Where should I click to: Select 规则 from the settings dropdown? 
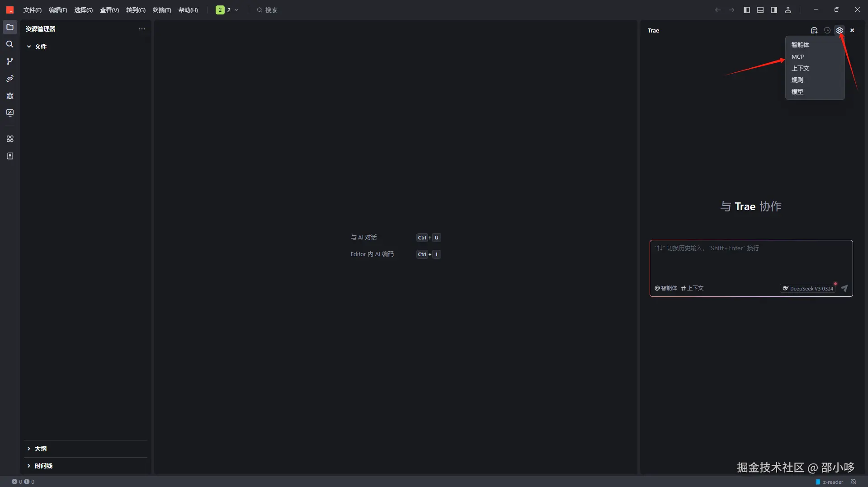815,80
